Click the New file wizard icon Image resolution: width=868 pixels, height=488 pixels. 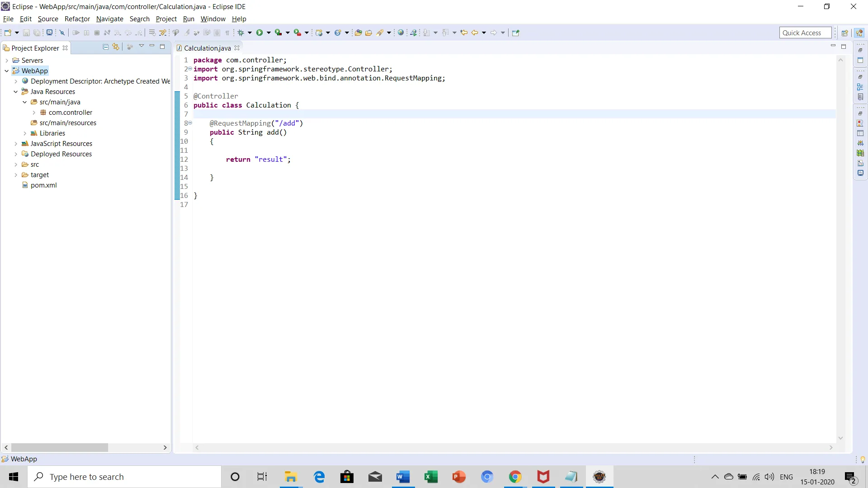7,33
